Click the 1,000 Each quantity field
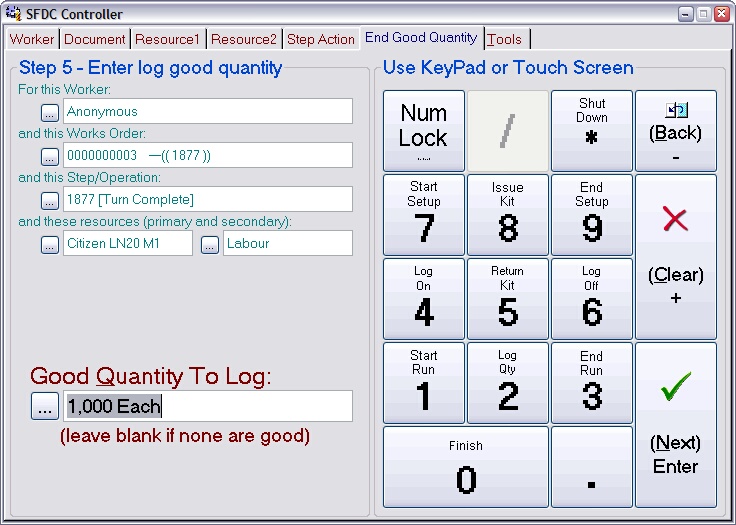This screenshot has width=736, height=525. click(208, 406)
